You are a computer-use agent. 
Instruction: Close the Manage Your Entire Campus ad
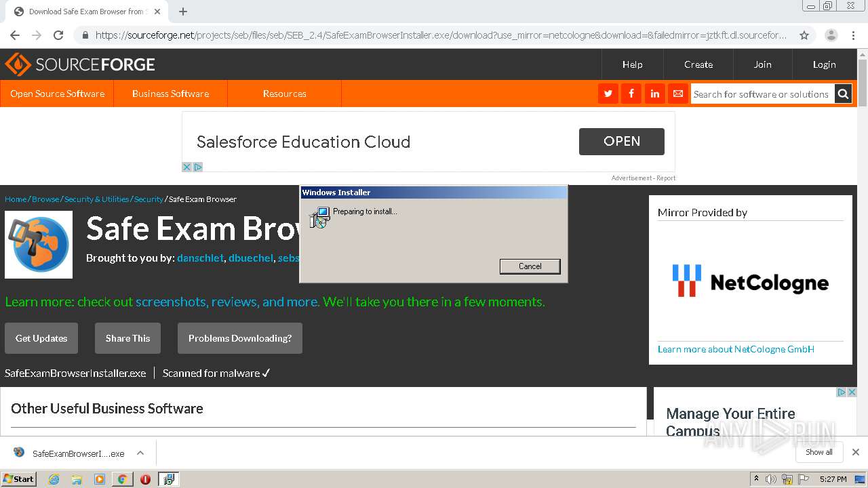coord(852,392)
